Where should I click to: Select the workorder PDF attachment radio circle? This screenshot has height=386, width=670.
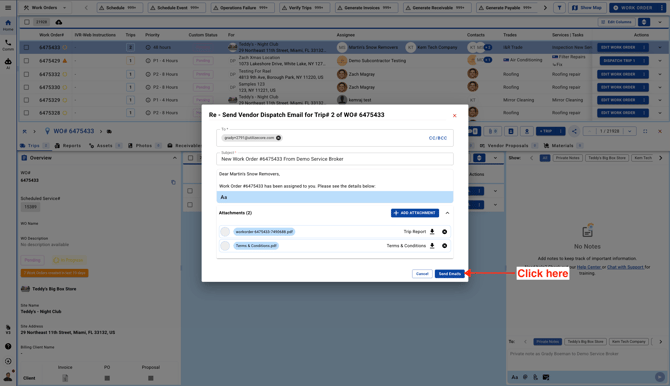(225, 232)
